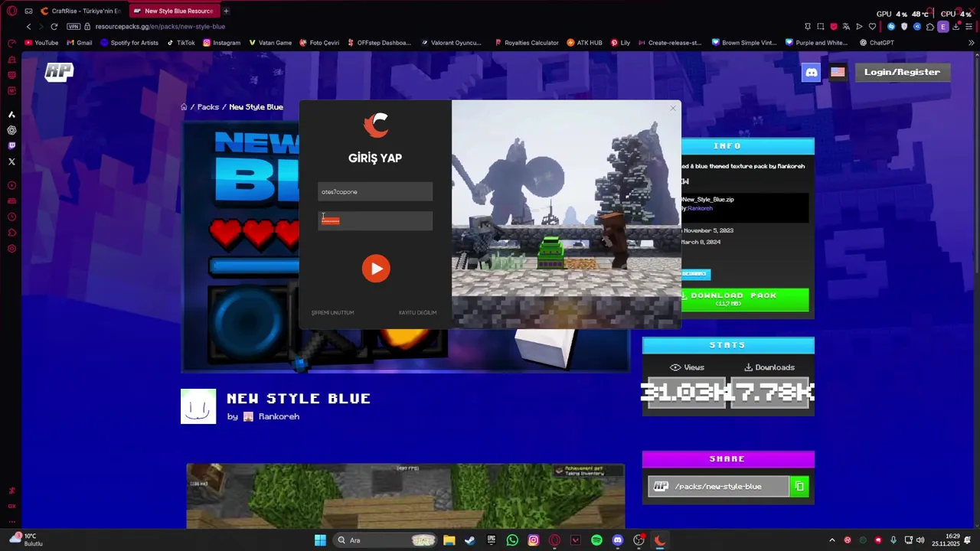Screen dimensions: 980x551
Task: Click the /packs/new-style-blue share field
Action: point(718,487)
